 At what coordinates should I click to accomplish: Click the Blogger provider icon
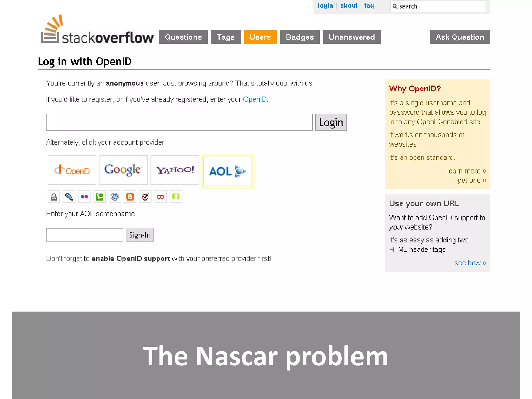130,197
